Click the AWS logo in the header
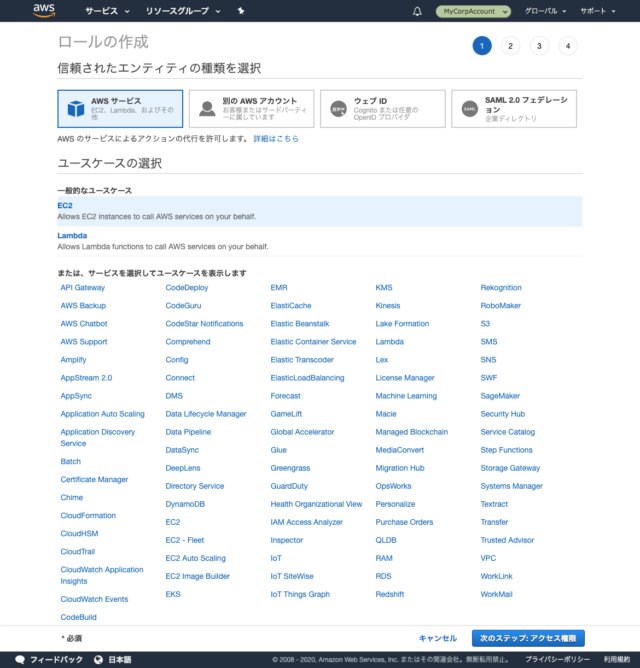This screenshot has height=668, width=640. [x=44, y=10]
